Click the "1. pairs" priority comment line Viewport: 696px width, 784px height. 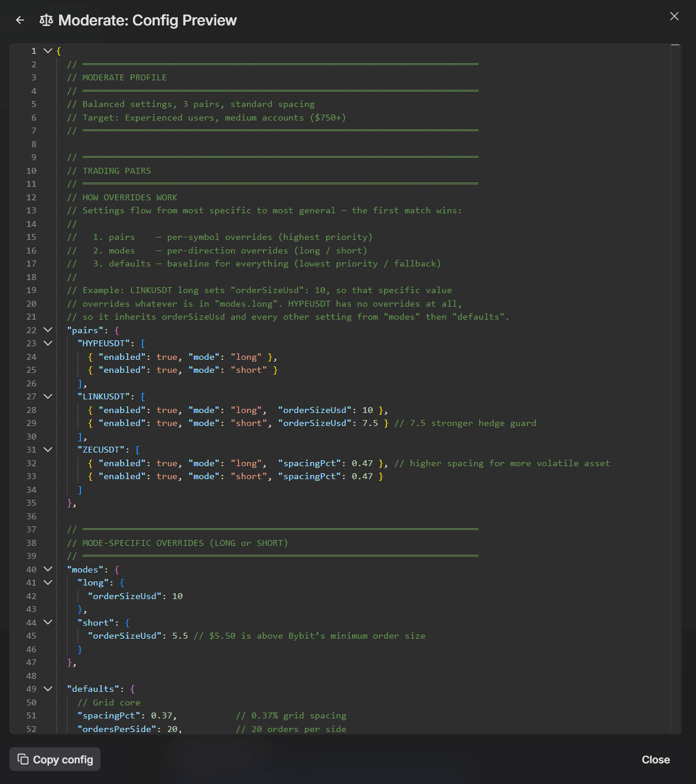pyautogui.click(x=220, y=237)
